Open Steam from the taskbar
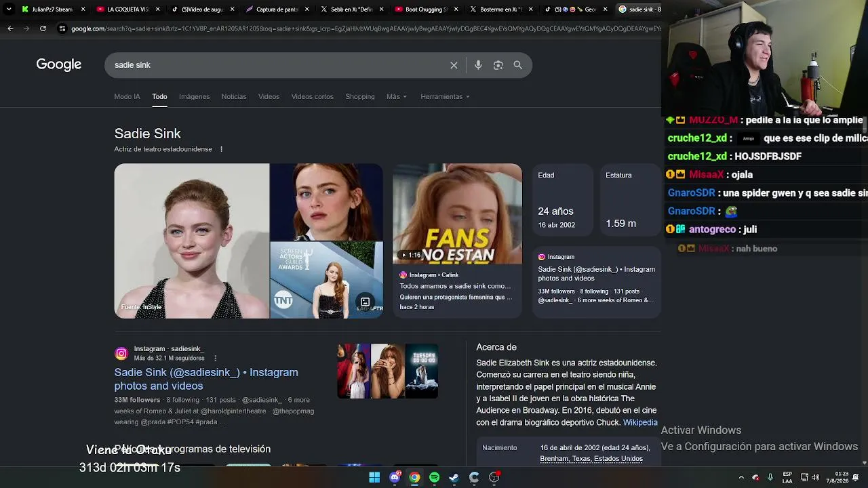This screenshot has height=488, width=868. (454, 477)
